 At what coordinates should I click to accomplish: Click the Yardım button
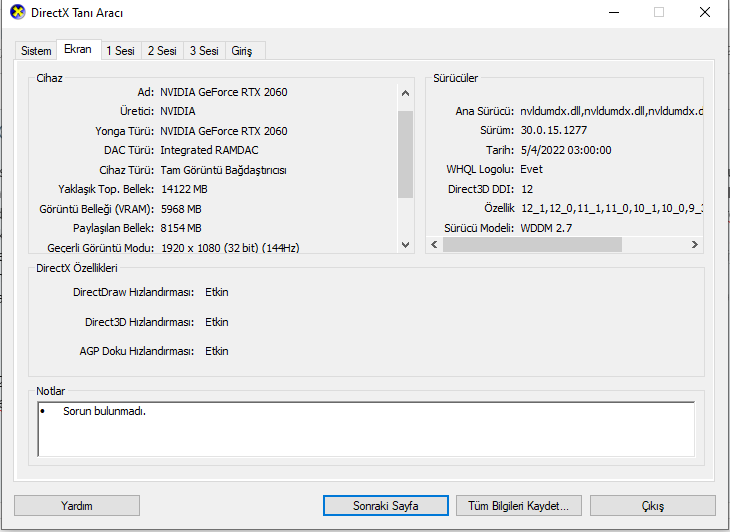coord(77,505)
